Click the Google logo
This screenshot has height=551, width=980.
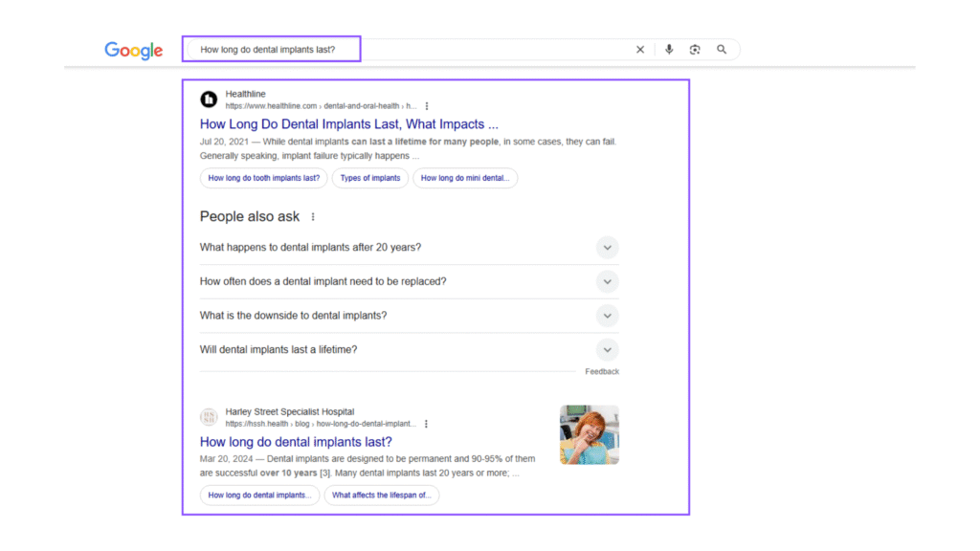pyautogui.click(x=133, y=50)
